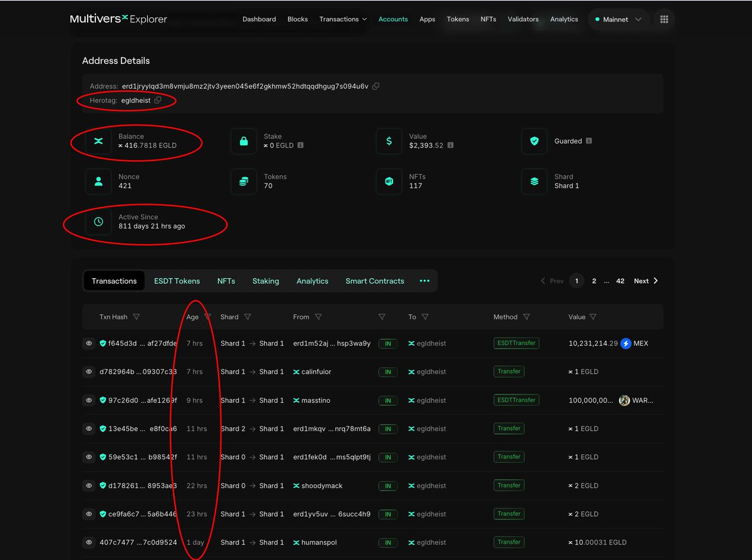
Task: Open the To column filter
Action: click(425, 317)
